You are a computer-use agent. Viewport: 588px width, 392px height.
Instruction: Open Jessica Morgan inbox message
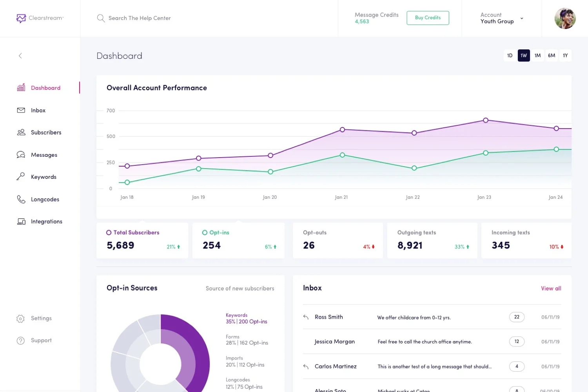[432, 342]
